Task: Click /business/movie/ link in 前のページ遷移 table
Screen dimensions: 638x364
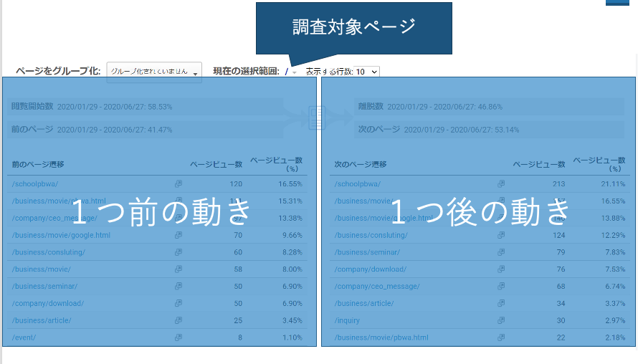Action: tap(41, 269)
